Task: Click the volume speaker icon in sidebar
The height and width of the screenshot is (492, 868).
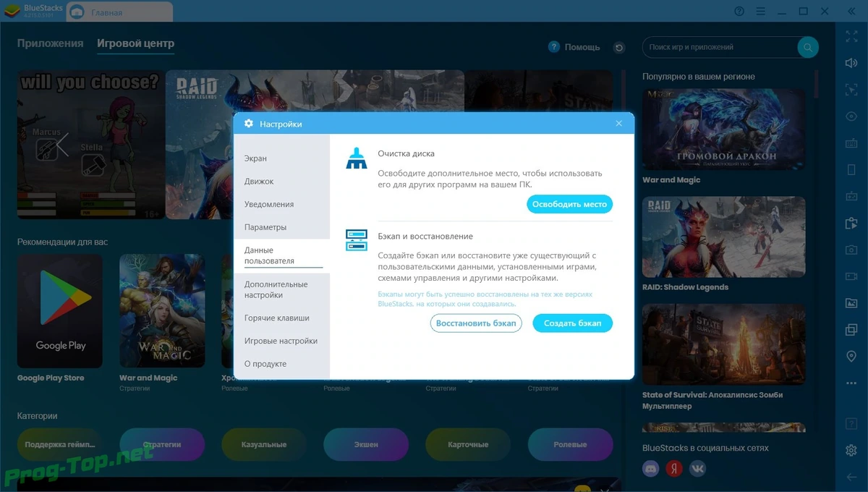Action: [851, 63]
